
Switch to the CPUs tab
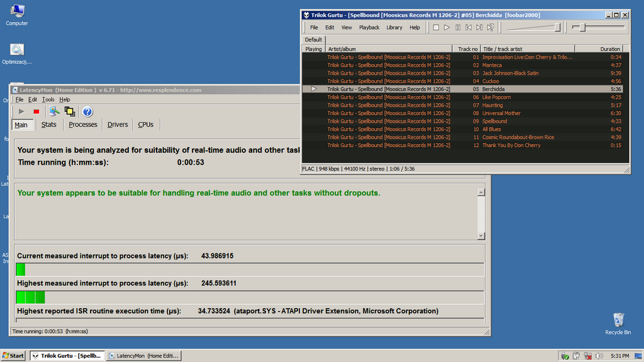(145, 125)
